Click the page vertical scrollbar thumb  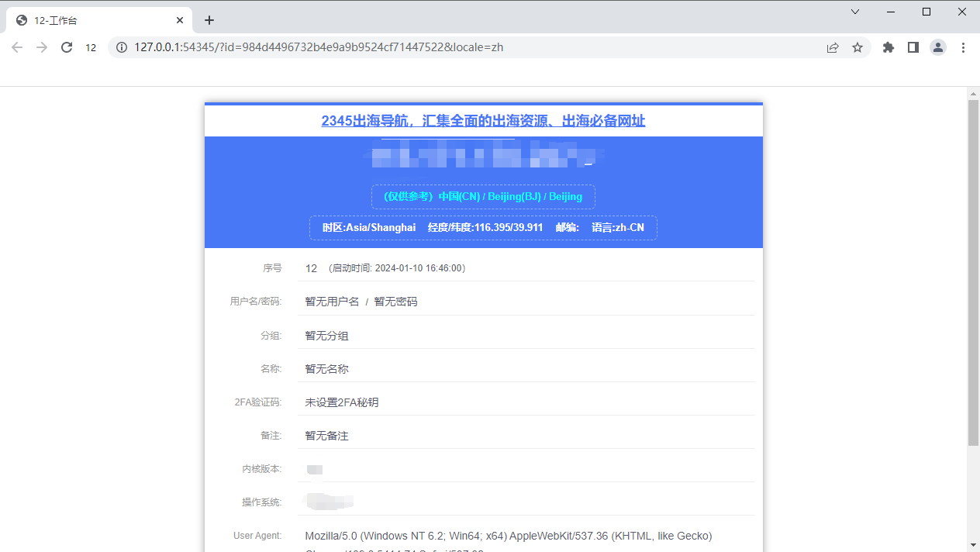click(973, 272)
